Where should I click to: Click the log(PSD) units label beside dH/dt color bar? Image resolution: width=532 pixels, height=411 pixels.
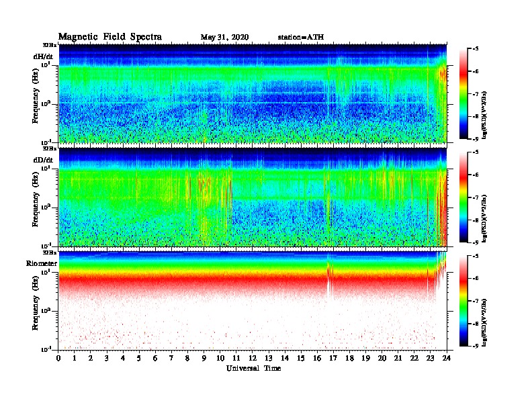point(484,115)
